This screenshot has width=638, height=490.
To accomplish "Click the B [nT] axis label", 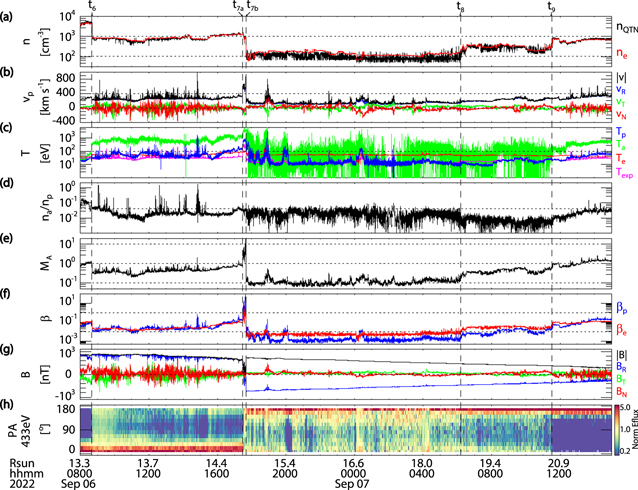I will point(34,373).
